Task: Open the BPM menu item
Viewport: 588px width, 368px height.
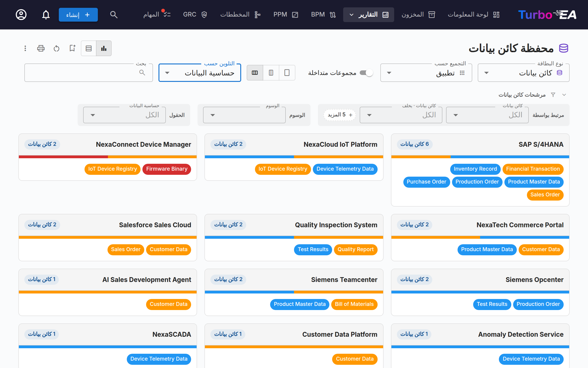Action: click(323, 14)
